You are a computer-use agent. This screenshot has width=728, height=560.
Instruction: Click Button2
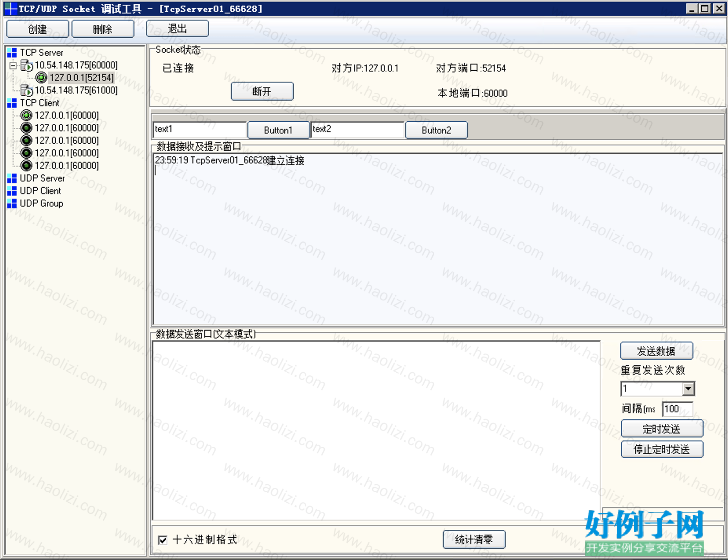(x=436, y=130)
